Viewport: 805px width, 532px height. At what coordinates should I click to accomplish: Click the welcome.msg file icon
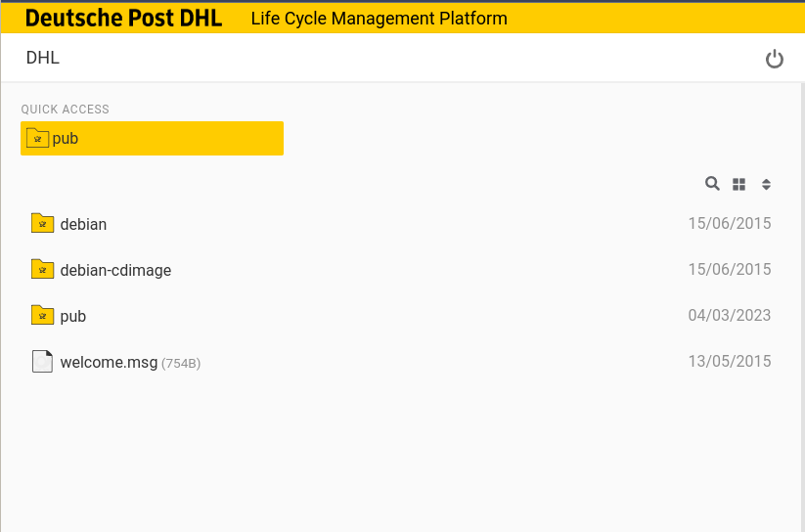click(x=43, y=362)
